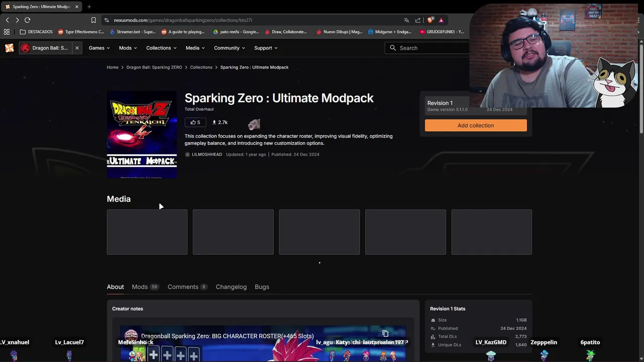Open the Brave Shields lion icon
The height and width of the screenshot is (362, 644).
430,20
